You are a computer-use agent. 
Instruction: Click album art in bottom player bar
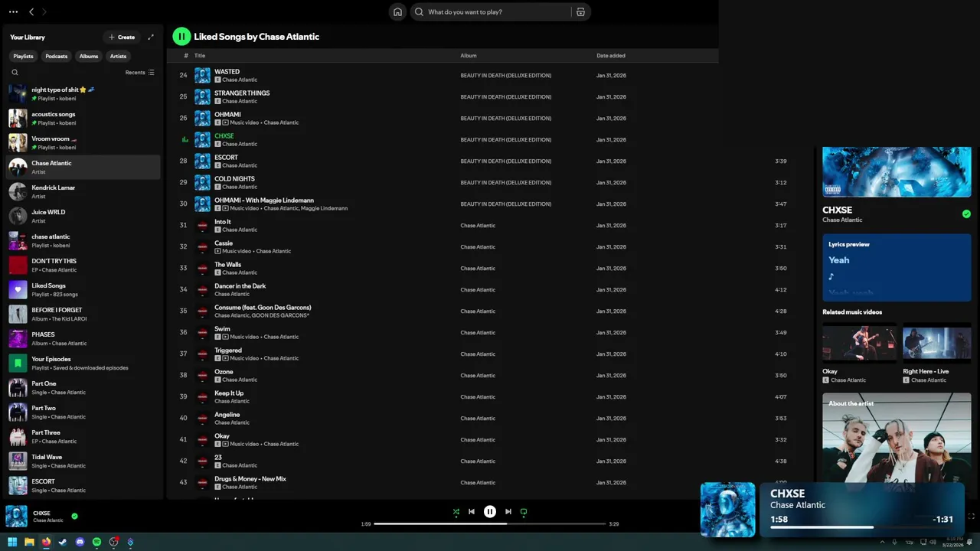(x=16, y=517)
